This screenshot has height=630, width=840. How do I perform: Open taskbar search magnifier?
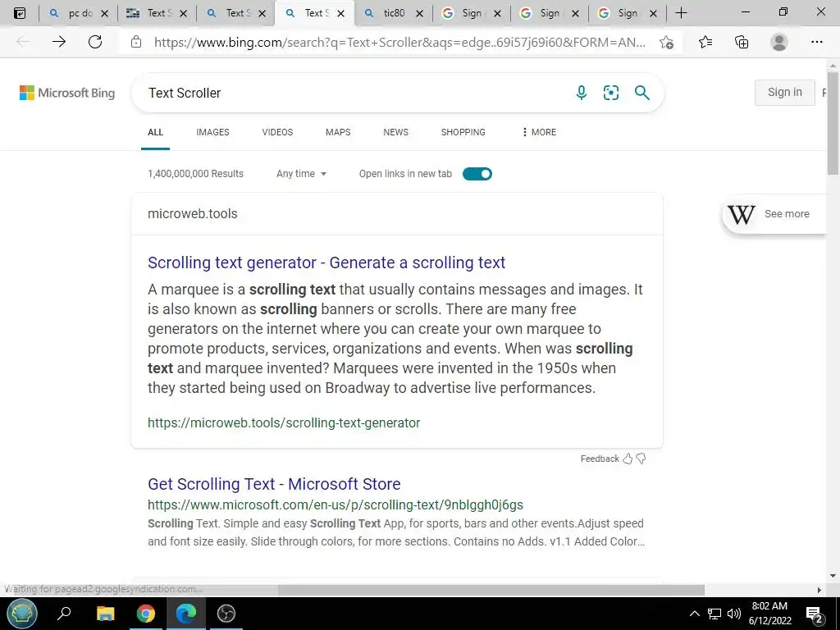point(64,614)
